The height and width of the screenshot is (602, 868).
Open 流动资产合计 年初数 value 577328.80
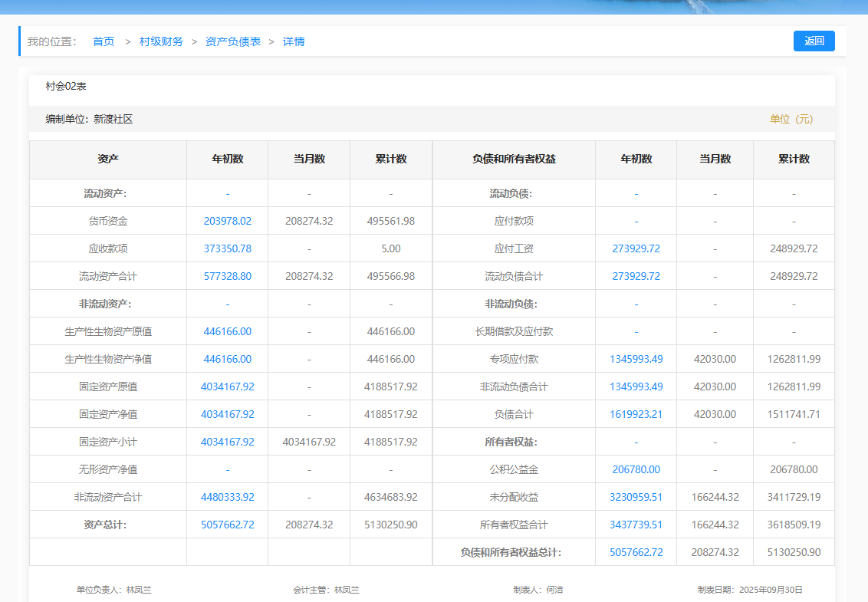228,276
